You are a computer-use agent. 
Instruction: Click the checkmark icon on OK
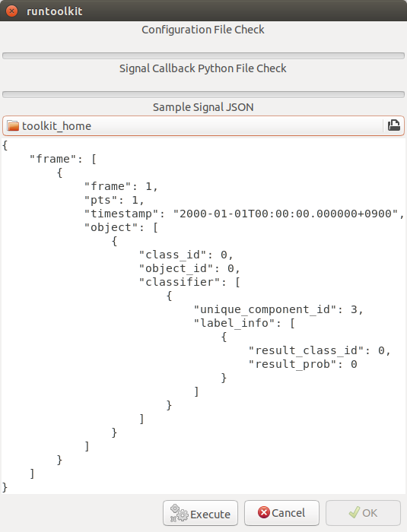[x=355, y=512]
